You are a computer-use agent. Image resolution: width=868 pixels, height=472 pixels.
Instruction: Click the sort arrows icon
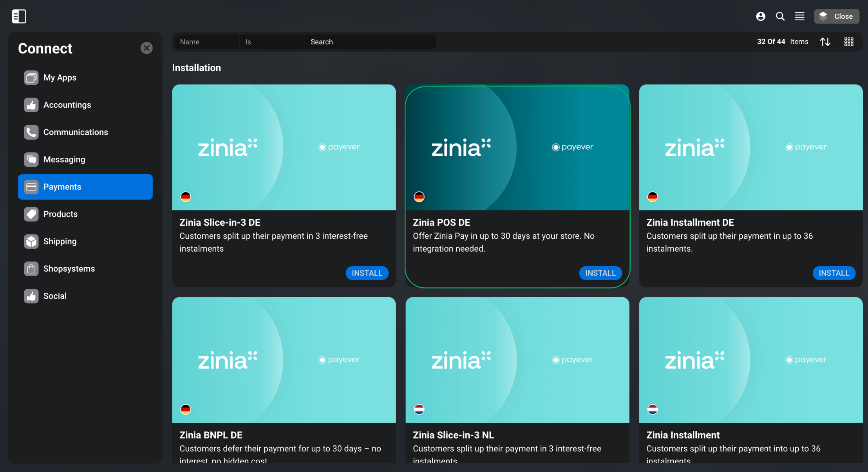point(825,42)
